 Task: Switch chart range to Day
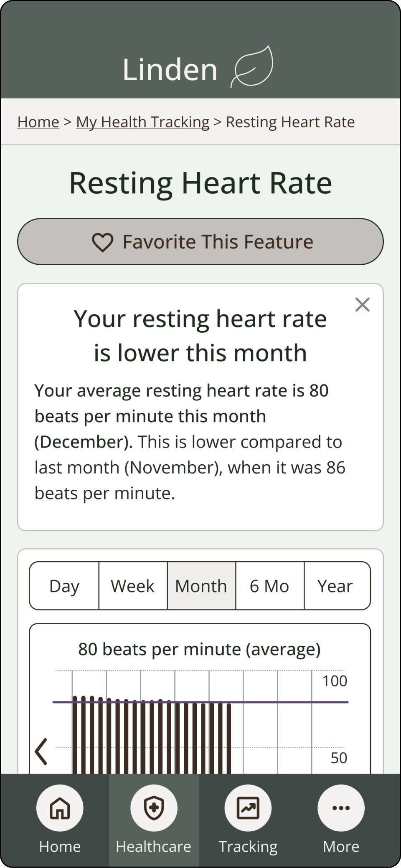(x=64, y=586)
